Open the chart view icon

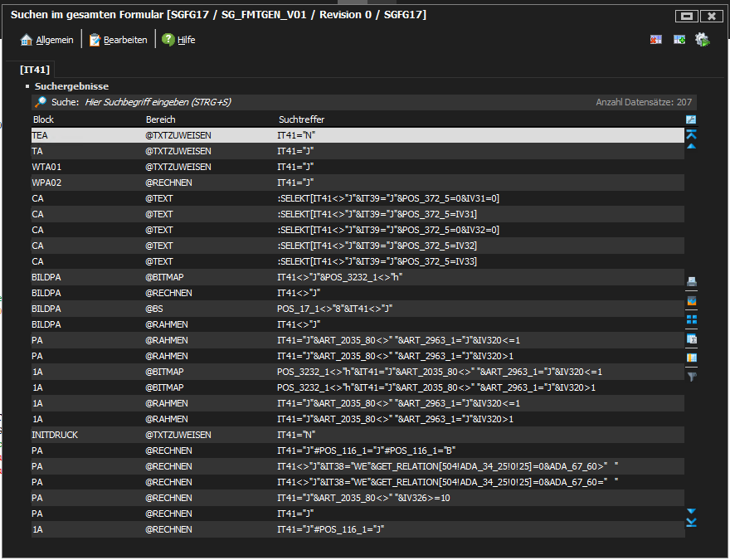(x=691, y=300)
